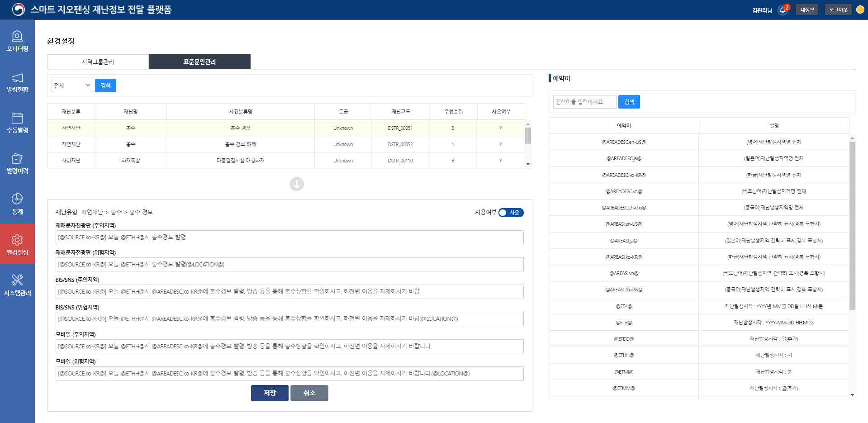Open the 수동발령 calendar icon
This screenshot has width=868, height=423.
coord(17,118)
